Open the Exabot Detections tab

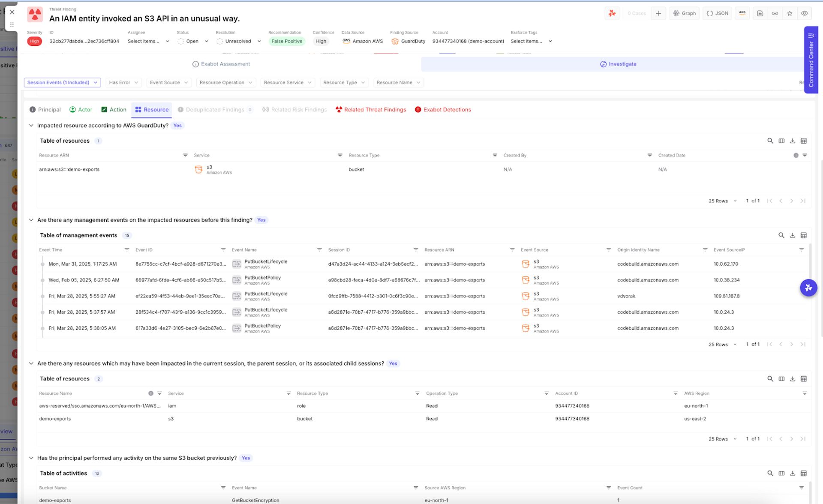[443, 110]
